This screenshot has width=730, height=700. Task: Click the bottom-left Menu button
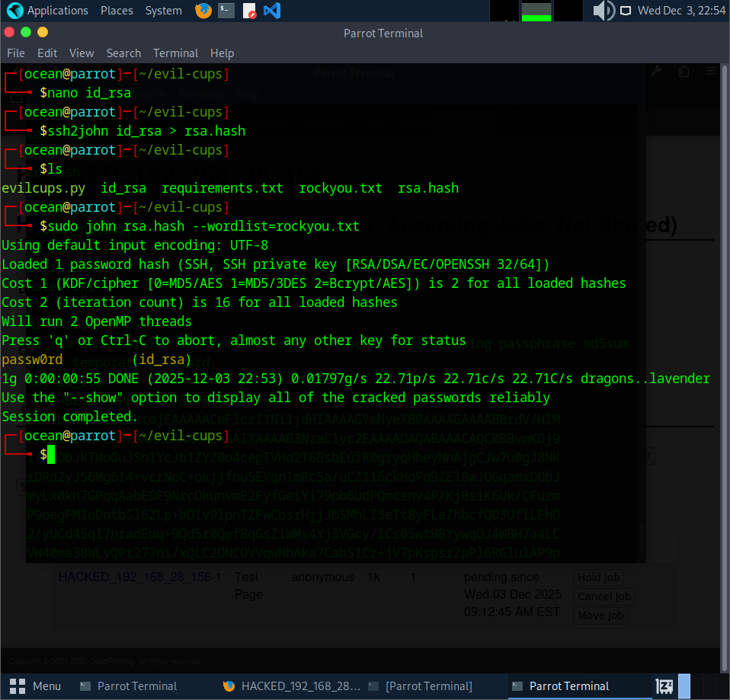click(37, 686)
